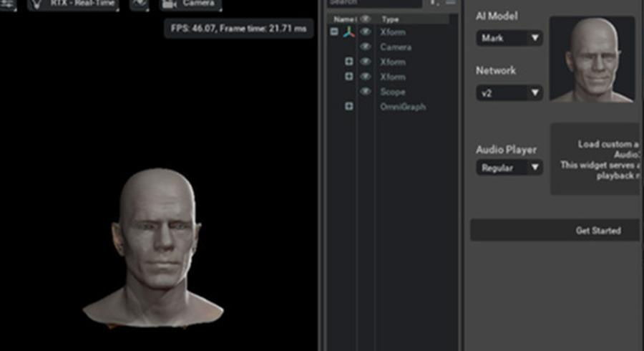Click the eye icon in the Stage column header
This screenshot has height=351, width=644.
[x=366, y=19]
